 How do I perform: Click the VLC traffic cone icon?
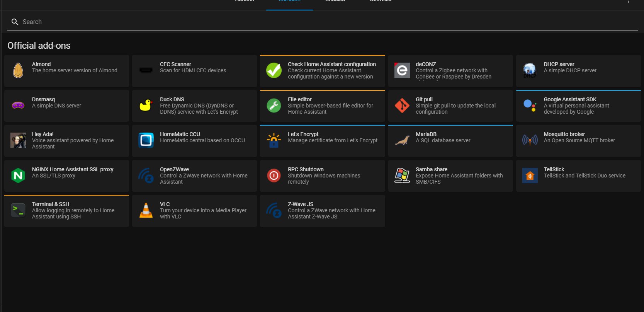tap(146, 210)
